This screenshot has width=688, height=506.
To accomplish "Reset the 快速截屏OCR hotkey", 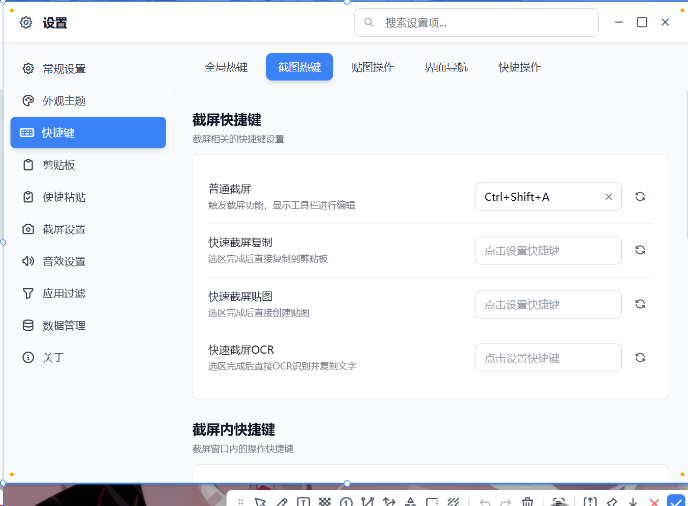I will click(640, 357).
